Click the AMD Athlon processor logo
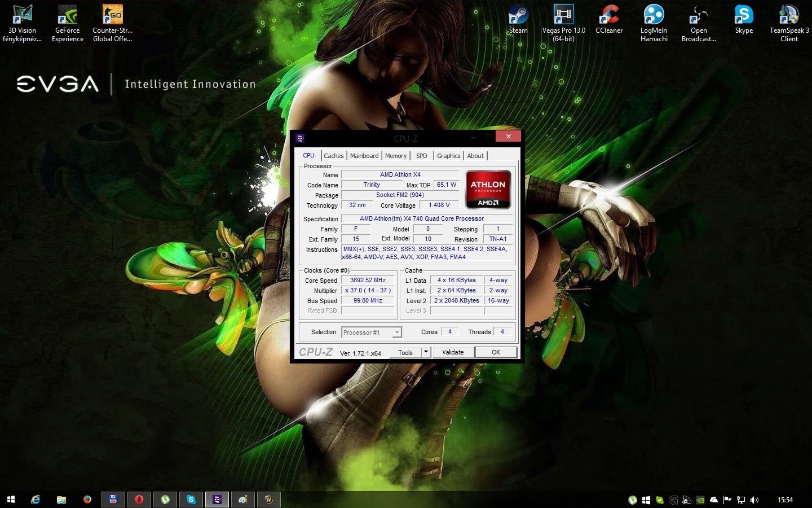This screenshot has height=508, width=812. click(488, 190)
